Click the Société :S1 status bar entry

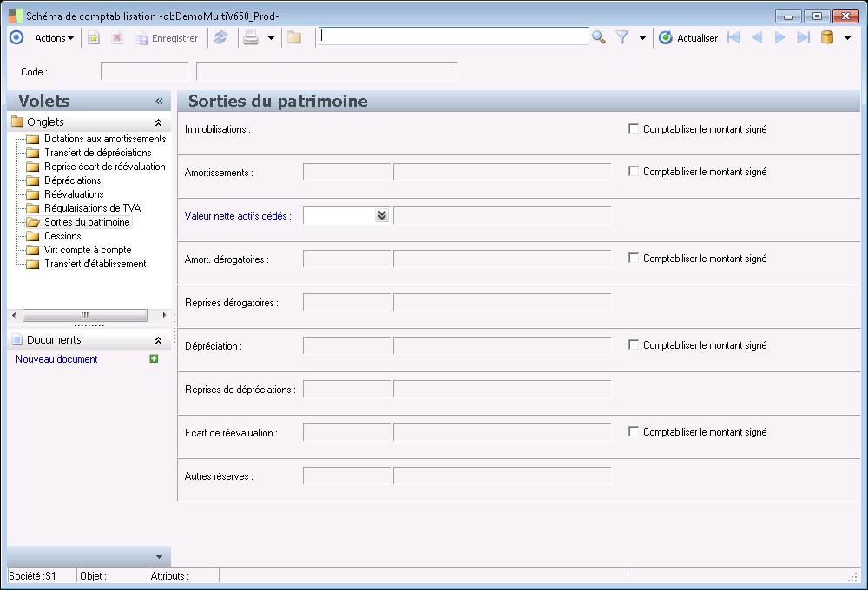coord(33,576)
